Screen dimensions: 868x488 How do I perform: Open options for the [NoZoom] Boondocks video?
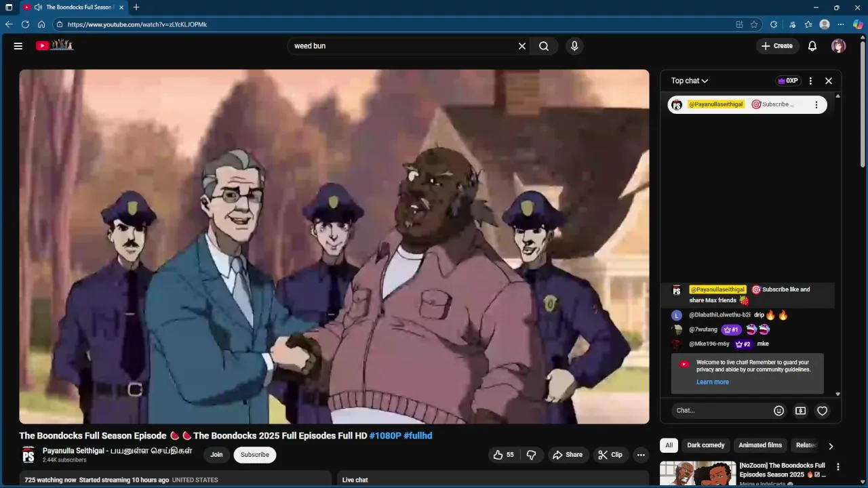(x=838, y=467)
